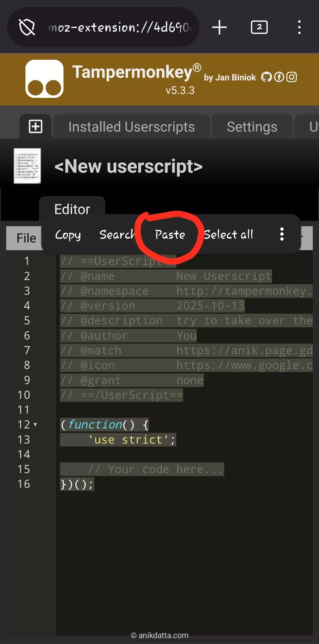Open the tab switcher showing 2 tabs

tap(259, 27)
